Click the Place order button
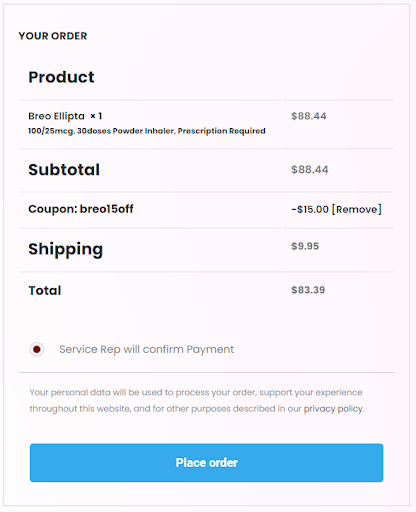Viewport: 416px width, 512px height. coord(206,462)
